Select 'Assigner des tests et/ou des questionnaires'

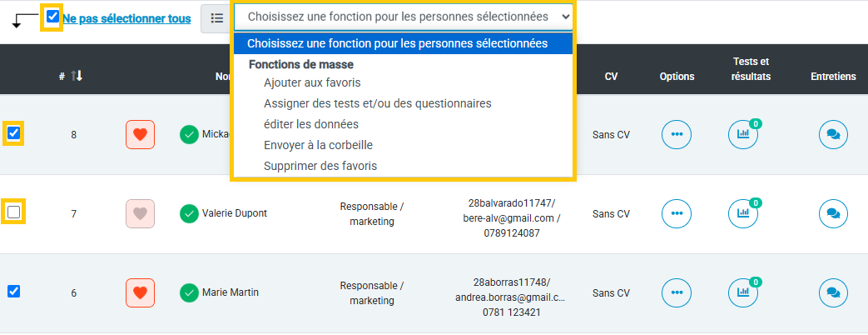[378, 103]
